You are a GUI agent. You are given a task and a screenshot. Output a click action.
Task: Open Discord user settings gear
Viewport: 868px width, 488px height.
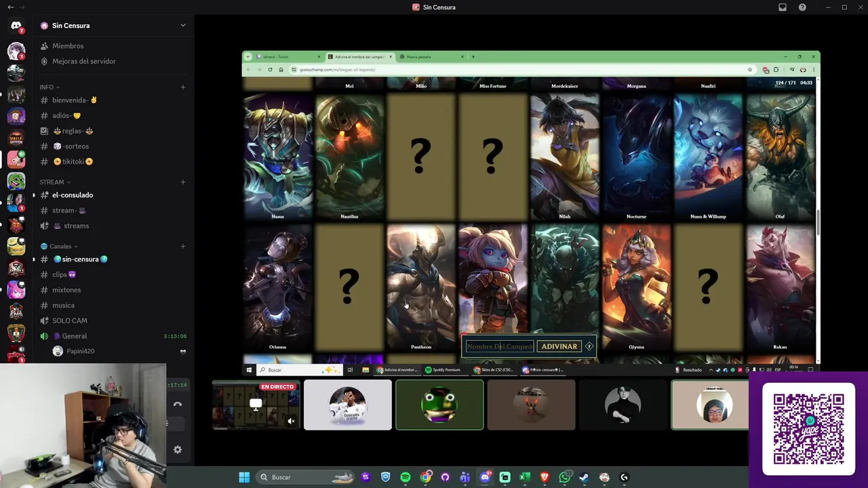[178, 449]
